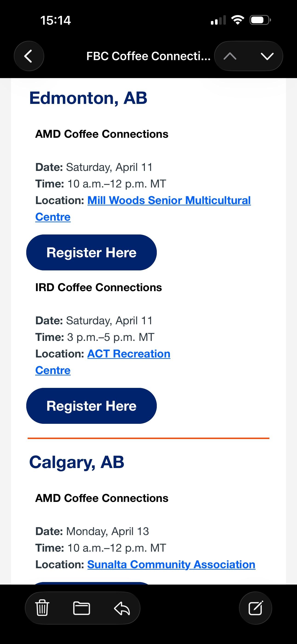Tap the cellular signal bars
This screenshot has width=297, height=644.
point(218,20)
